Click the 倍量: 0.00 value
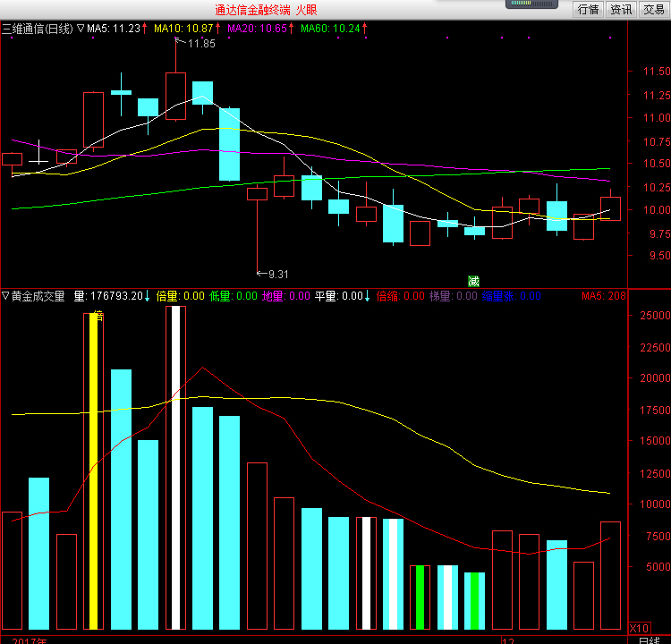Image resolution: width=671 pixels, height=644 pixels. [x=180, y=296]
